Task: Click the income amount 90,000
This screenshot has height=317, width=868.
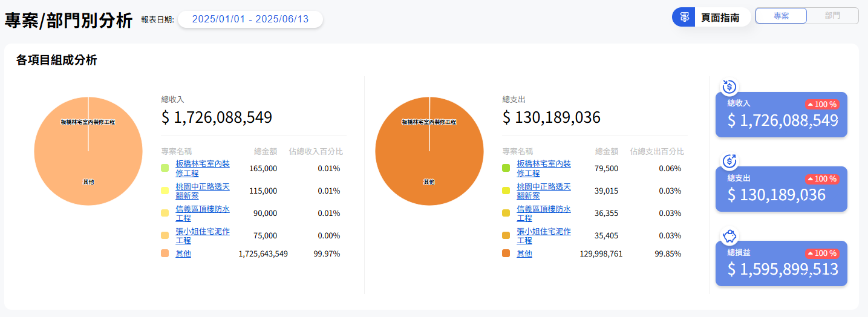Action: pos(266,213)
